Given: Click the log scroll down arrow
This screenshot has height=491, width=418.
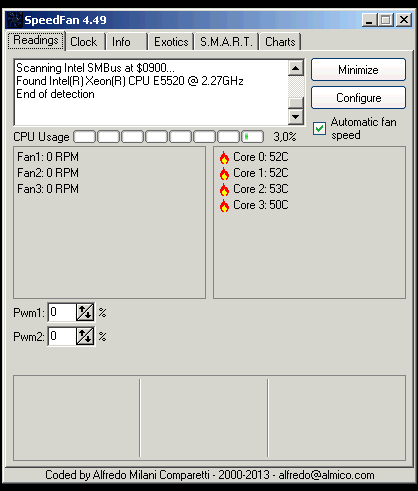Looking at the screenshot, I should (x=296, y=117).
